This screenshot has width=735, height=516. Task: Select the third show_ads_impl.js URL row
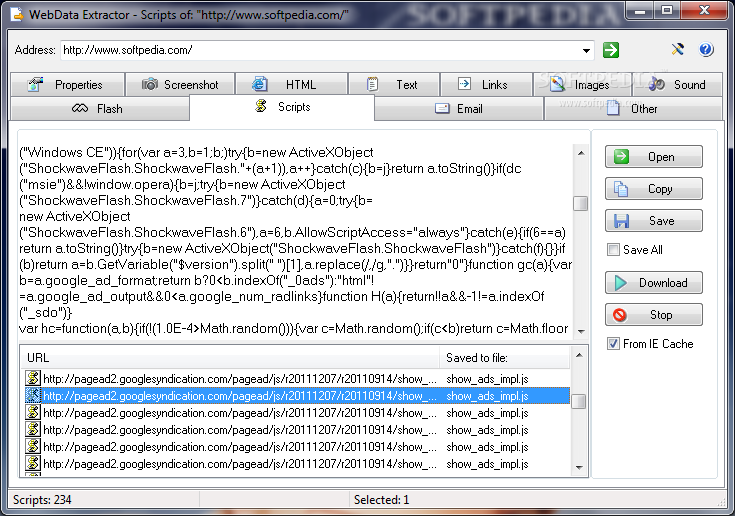click(297, 412)
